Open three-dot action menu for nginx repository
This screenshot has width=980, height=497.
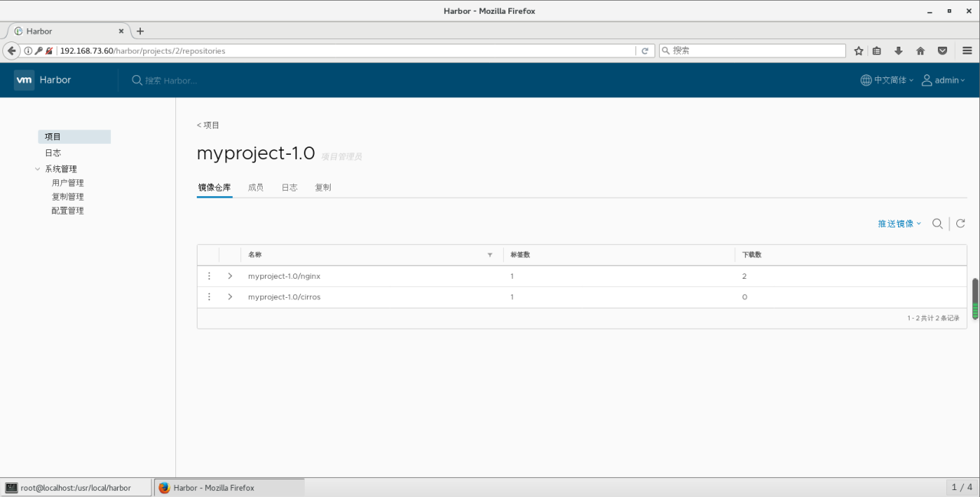[x=209, y=276]
